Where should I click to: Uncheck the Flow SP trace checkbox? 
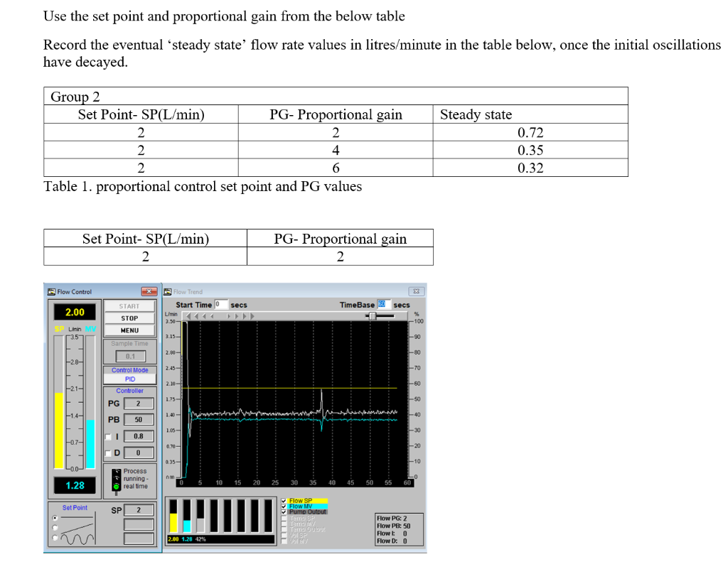pos(284,501)
